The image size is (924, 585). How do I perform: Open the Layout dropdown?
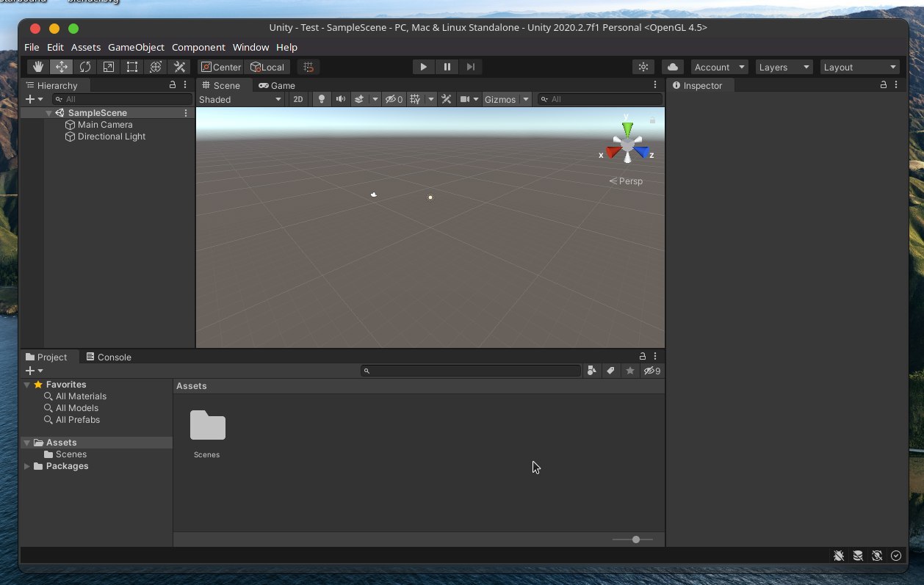pyautogui.click(x=860, y=67)
